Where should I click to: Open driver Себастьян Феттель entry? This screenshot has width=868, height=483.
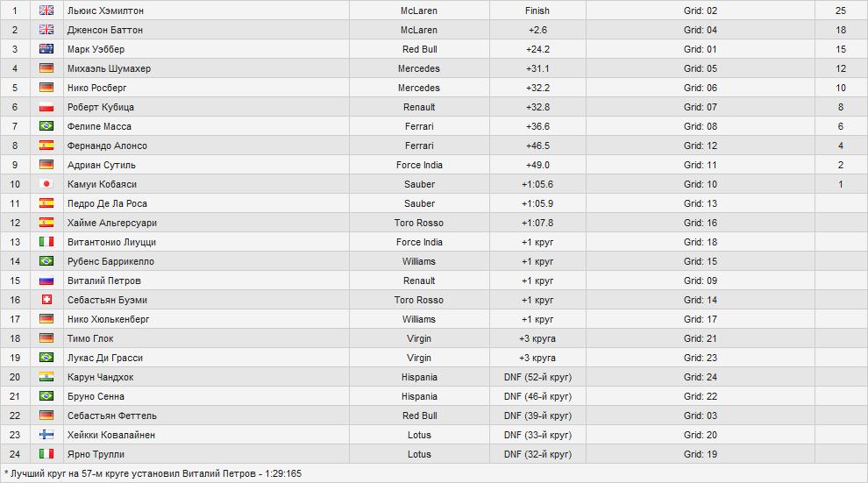tap(111, 416)
